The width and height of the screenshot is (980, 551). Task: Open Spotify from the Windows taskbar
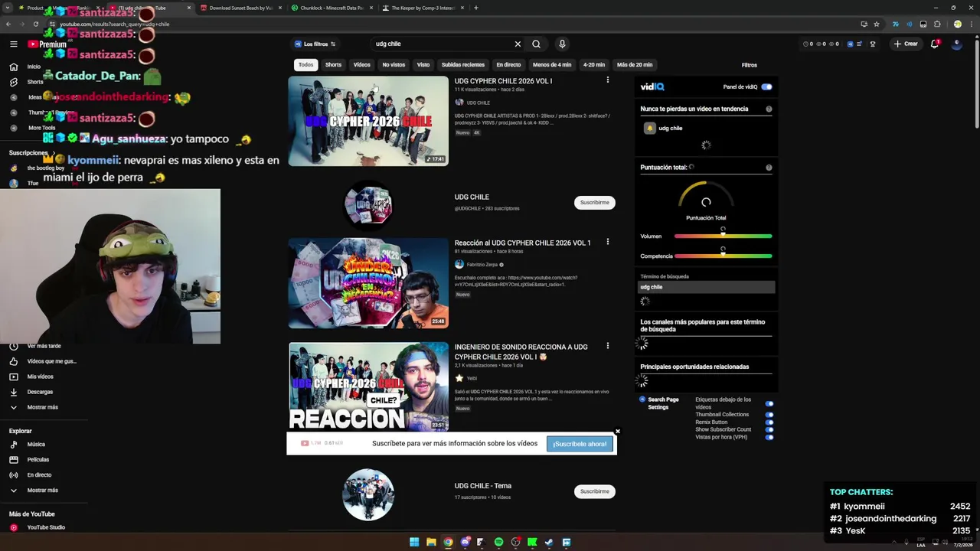click(x=498, y=542)
